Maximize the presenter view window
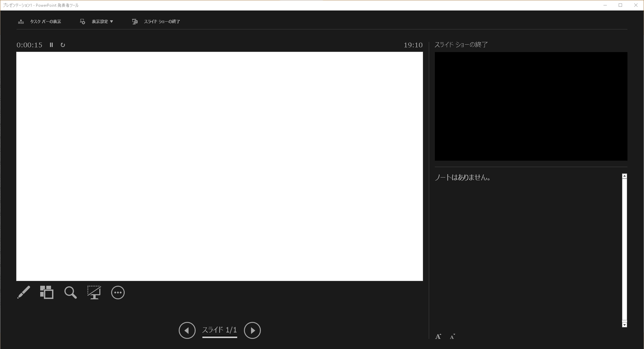 click(x=620, y=5)
